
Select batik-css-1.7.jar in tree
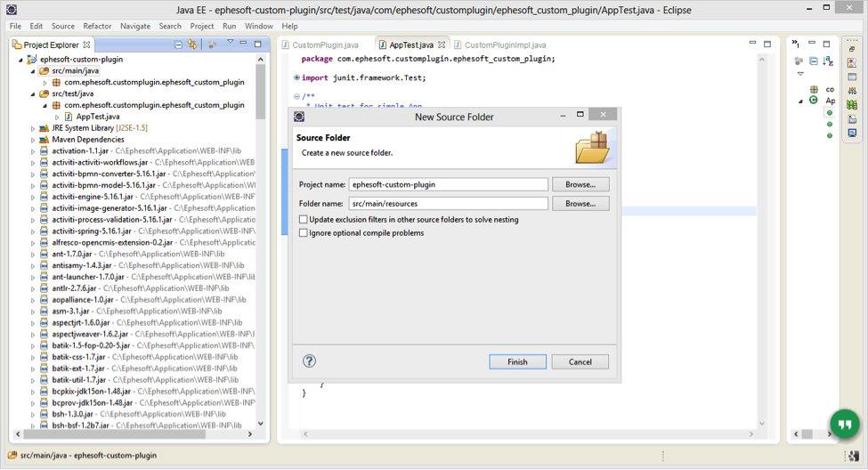click(78, 357)
